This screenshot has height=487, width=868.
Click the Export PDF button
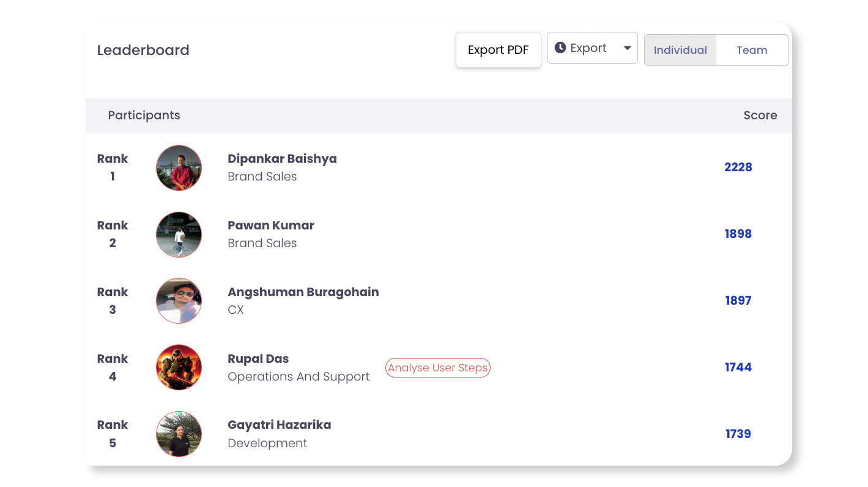coord(499,50)
